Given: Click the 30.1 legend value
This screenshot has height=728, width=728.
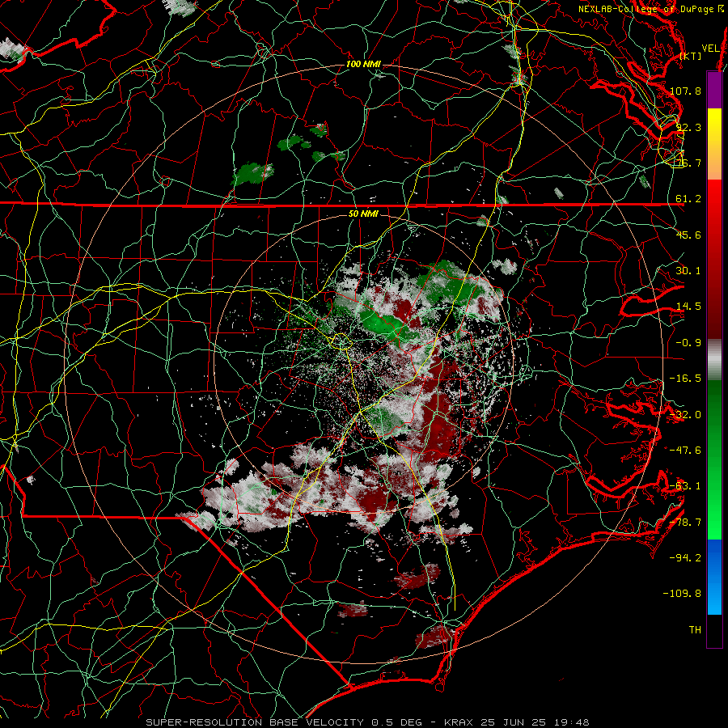Looking at the screenshot, I should click(x=688, y=271).
